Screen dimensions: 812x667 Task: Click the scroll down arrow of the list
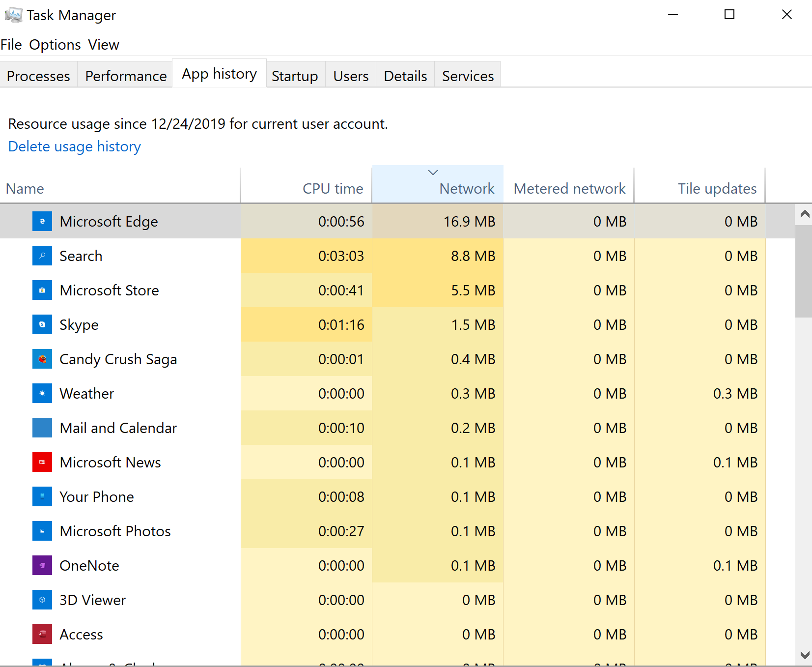tap(805, 655)
